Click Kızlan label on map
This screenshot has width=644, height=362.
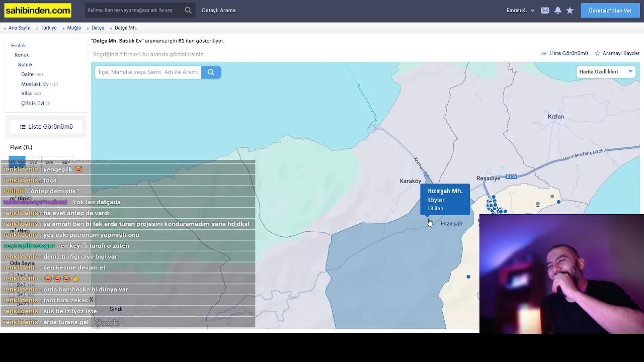[x=556, y=117]
